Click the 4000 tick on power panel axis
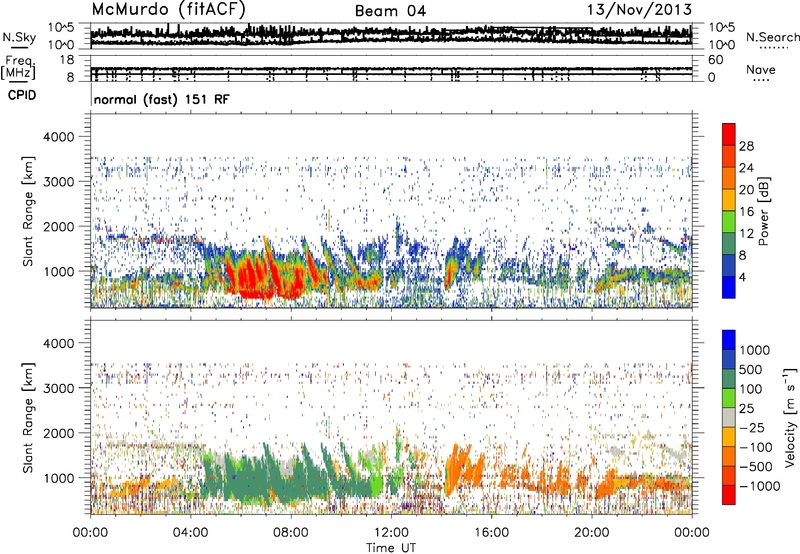This screenshot has width=800, height=554. click(58, 137)
